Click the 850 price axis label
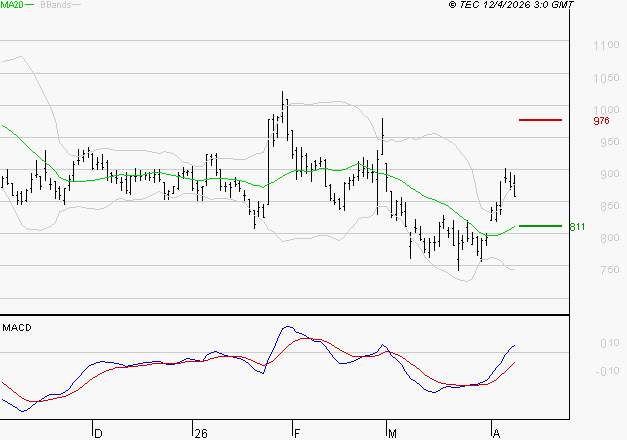The image size is (627, 440). click(x=609, y=206)
